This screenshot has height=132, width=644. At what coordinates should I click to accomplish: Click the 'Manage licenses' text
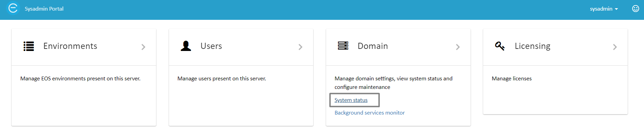[511, 79]
